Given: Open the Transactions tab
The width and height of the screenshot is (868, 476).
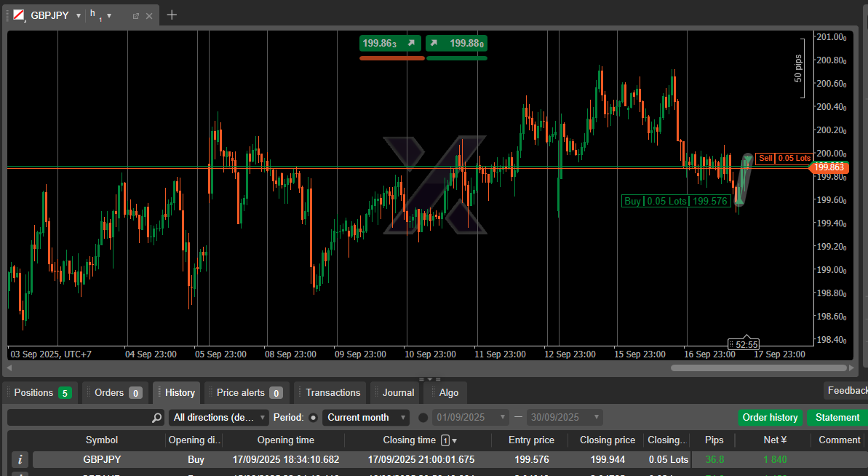Looking at the screenshot, I should [333, 393].
